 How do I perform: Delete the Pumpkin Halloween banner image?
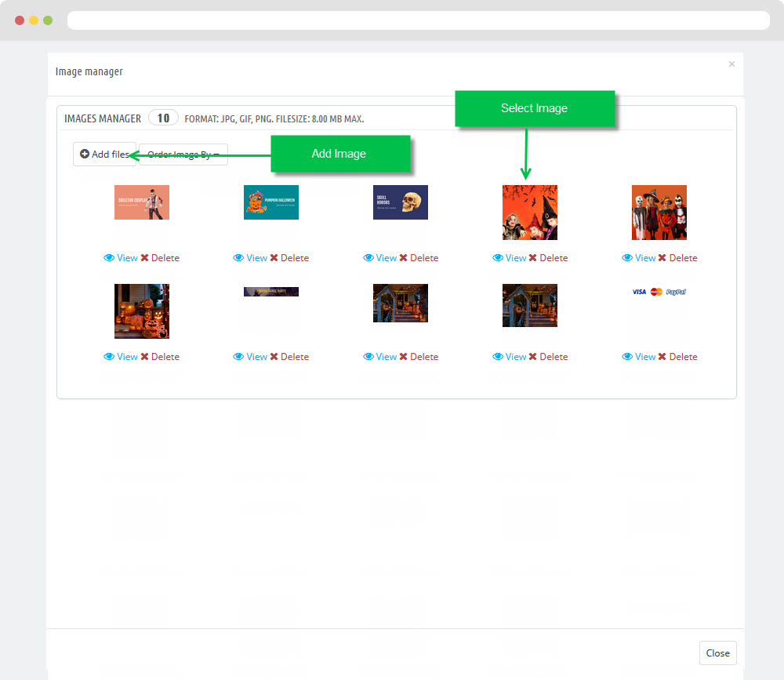point(289,258)
